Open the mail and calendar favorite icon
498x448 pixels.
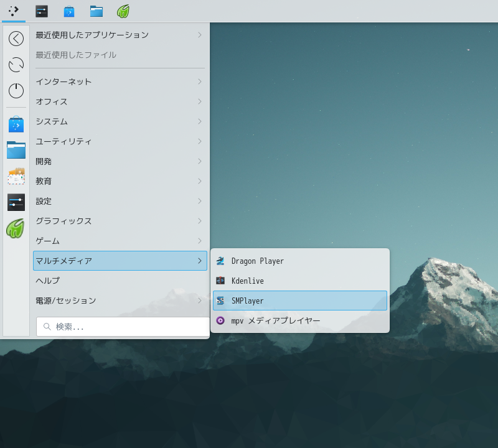pyautogui.click(x=16, y=176)
